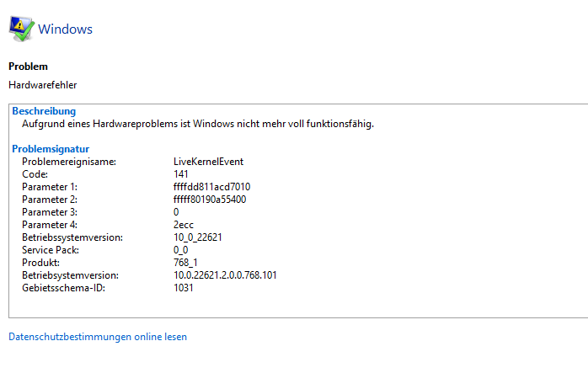This screenshot has width=588, height=389.
Task: Select the 'Aufgrund eines Hardwareproblems' description line
Action: tap(198, 124)
